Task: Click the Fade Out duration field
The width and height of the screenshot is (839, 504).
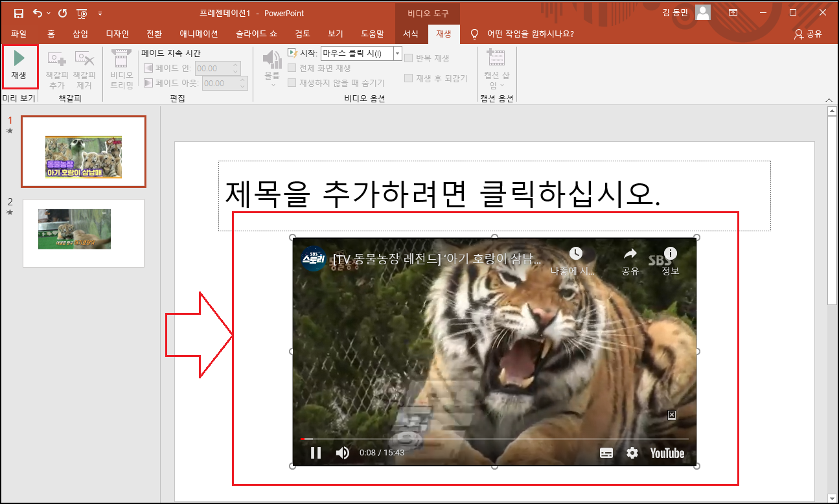Action: (225, 83)
